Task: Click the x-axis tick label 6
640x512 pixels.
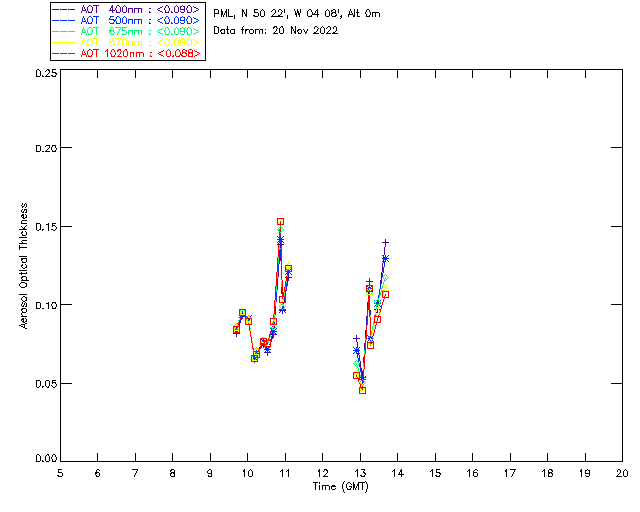Action: click(x=98, y=473)
